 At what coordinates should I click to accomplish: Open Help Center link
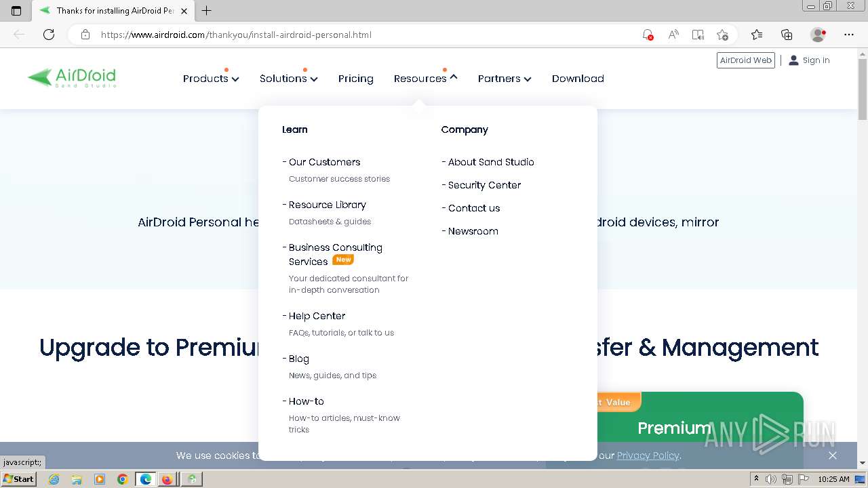(x=317, y=316)
